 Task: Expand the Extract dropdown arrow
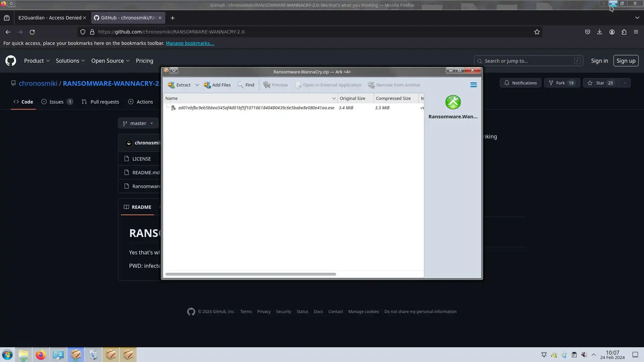point(197,85)
